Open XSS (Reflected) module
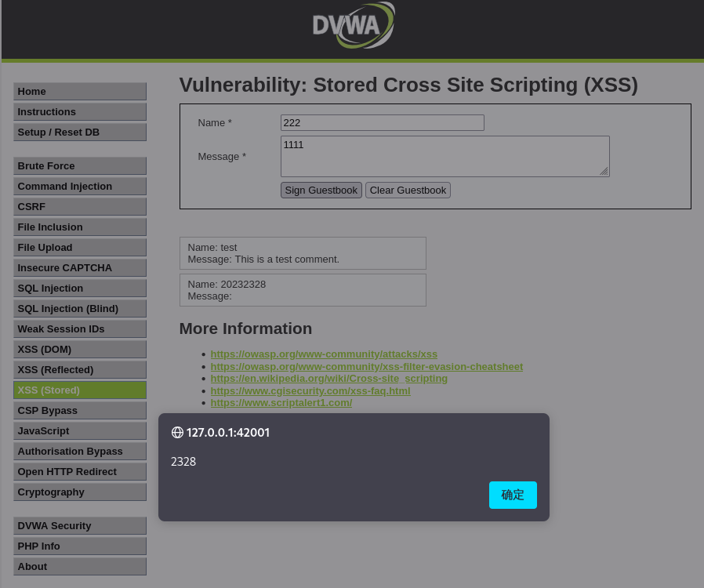This screenshot has width=704, height=588. coord(80,370)
